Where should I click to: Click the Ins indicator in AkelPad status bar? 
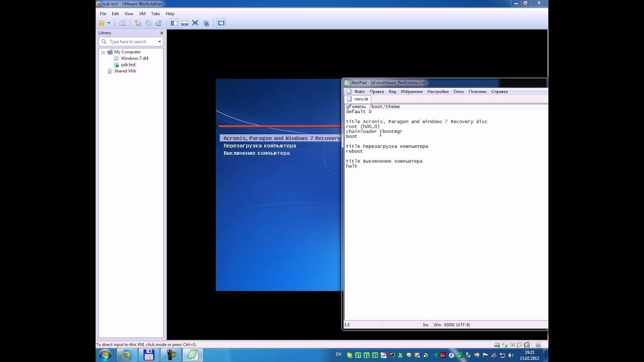tap(426, 325)
